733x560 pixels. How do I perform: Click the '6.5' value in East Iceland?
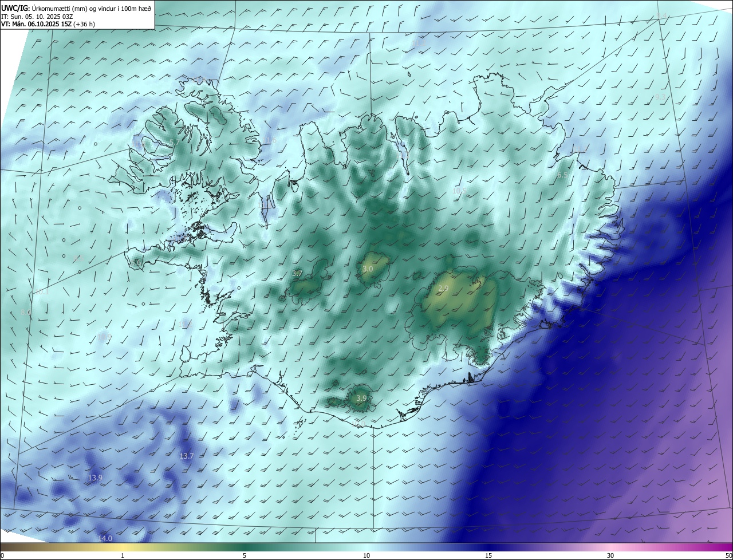click(562, 175)
